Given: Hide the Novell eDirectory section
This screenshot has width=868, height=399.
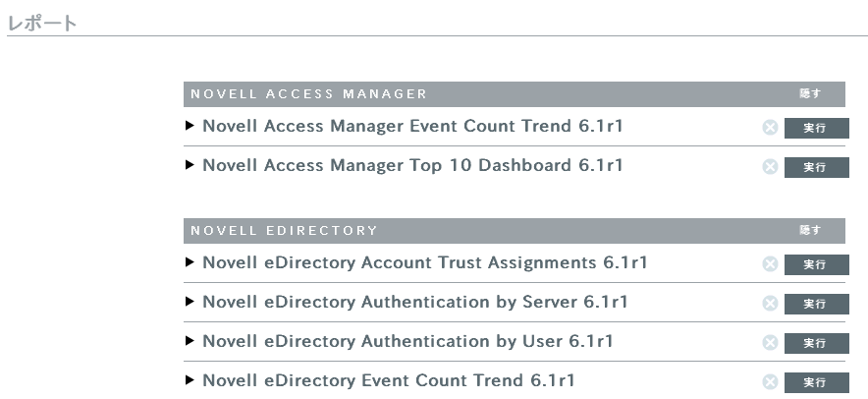Looking at the screenshot, I should pyautogui.click(x=810, y=231).
